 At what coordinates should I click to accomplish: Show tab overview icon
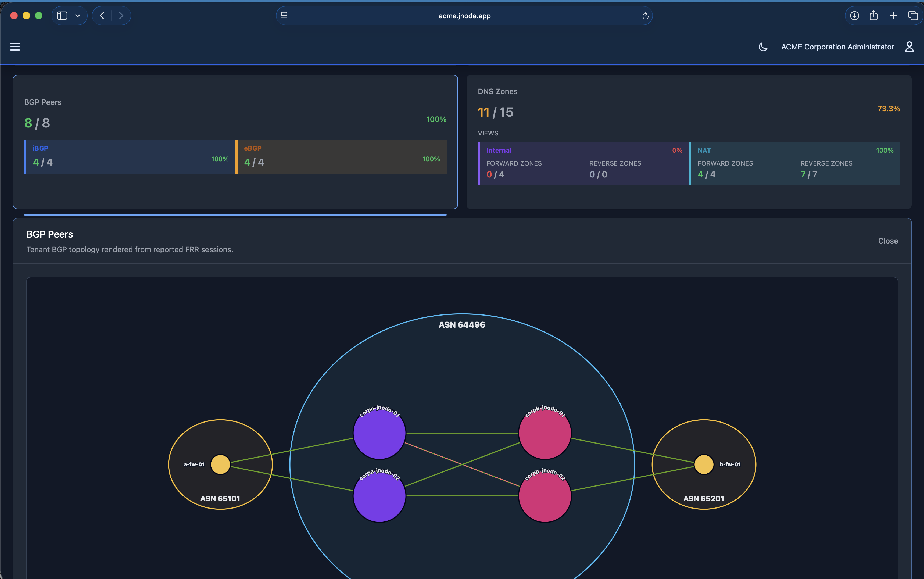[x=913, y=16]
